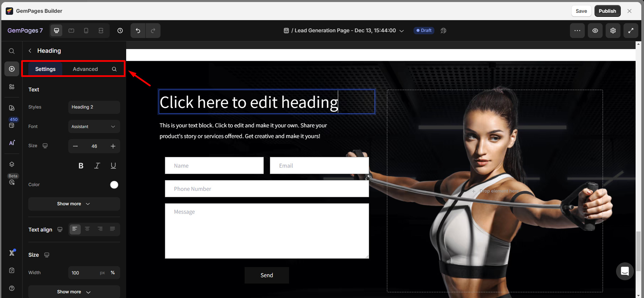Increase font size with plus button

pyautogui.click(x=113, y=146)
